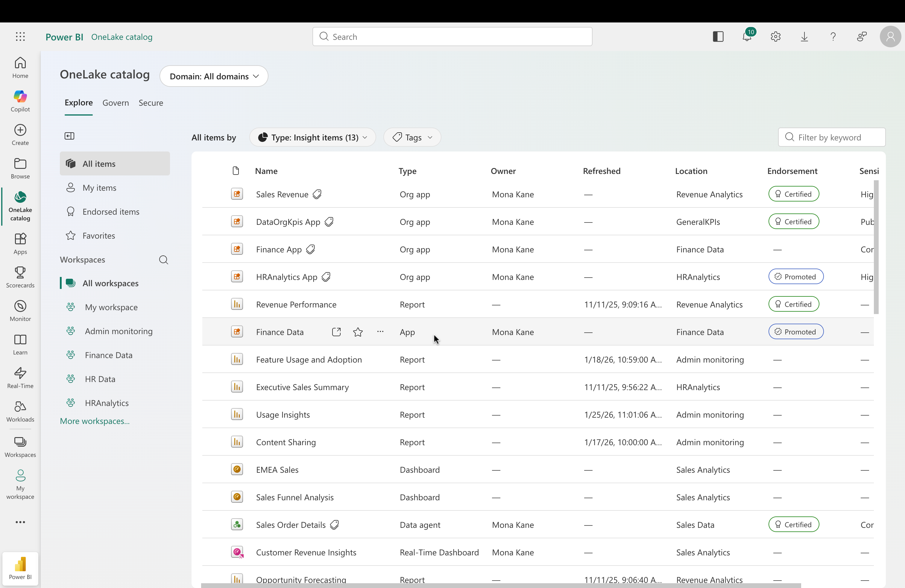The height and width of the screenshot is (588, 905).
Task: Switch to the Govern tab
Action: (x=116, y=103)
